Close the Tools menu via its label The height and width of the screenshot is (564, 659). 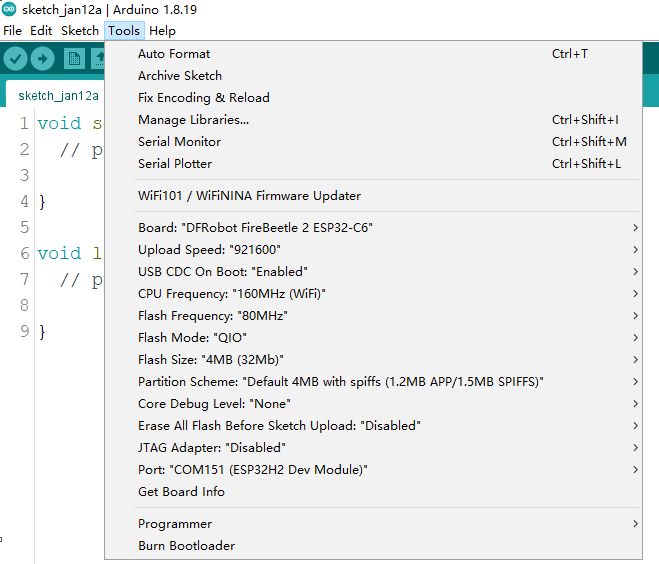124,31
